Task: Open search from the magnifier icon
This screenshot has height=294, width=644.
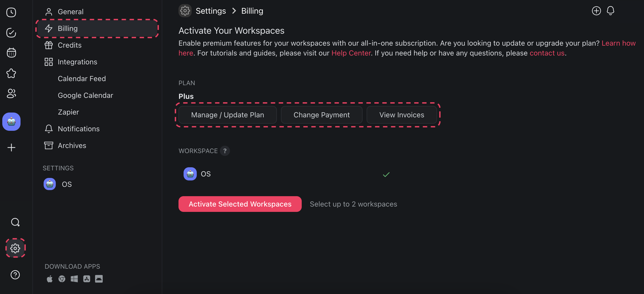Action: pos(15,222)
